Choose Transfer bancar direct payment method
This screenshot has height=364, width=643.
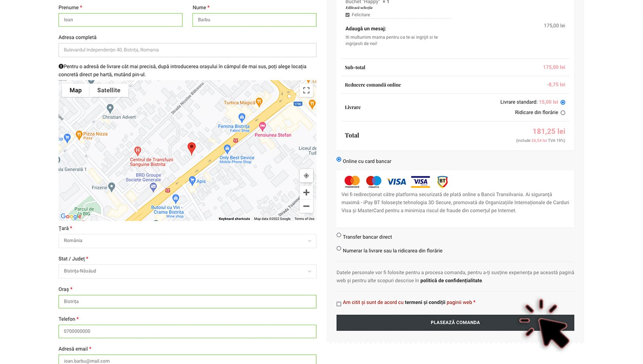pos(339,235)
